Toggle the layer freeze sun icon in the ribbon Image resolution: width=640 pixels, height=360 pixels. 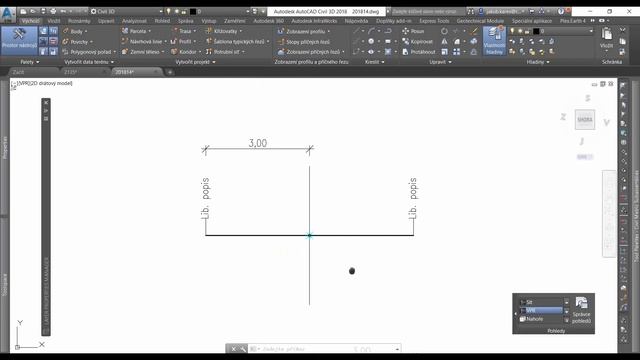[520, 31]
